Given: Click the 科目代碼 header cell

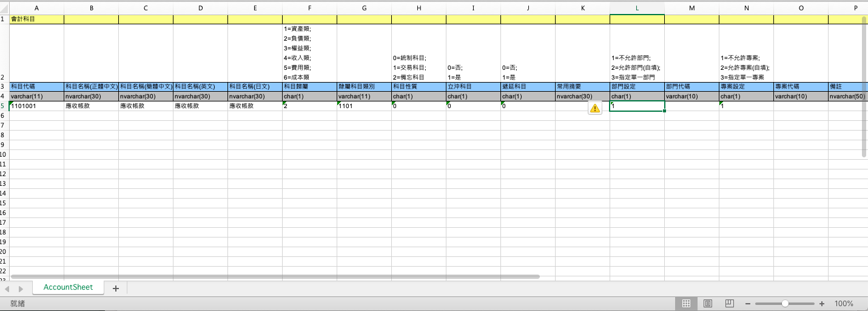Looking at the screenshot, I should [36, 87].
